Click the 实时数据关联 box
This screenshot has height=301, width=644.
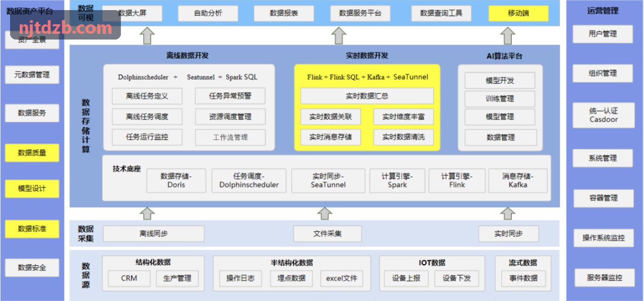pos(331,117)
